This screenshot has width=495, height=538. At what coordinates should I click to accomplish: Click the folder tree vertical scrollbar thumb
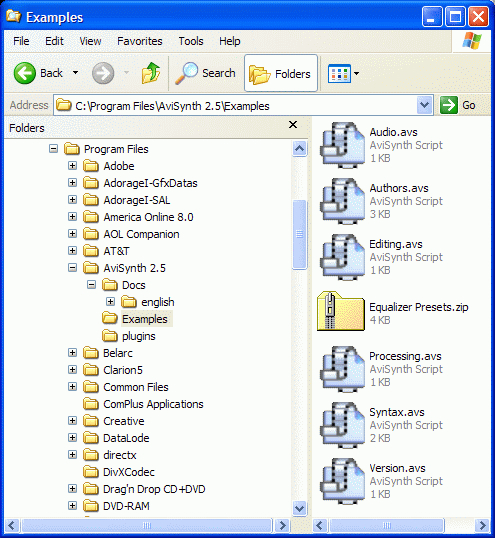(x=299, y=234)
